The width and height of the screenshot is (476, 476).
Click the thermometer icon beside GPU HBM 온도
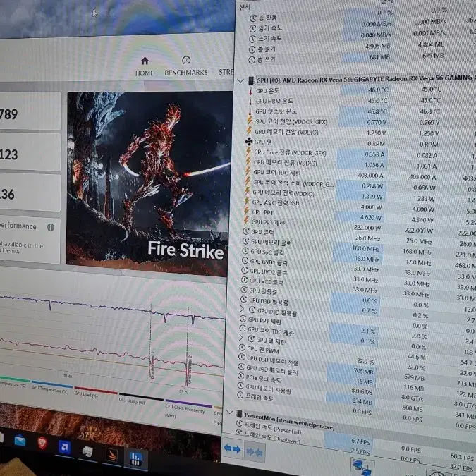tap(250, 102)
